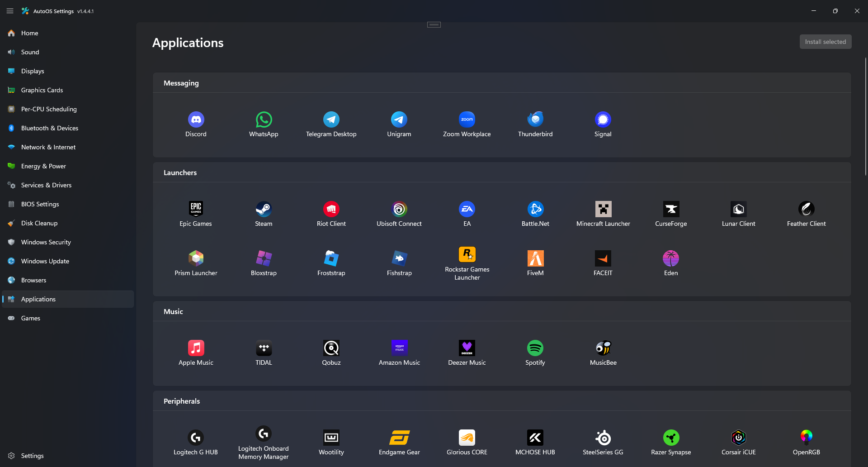Select the FiveM icon
The height and width of the screenshot is (467, 868).
[x=535, y=258]
